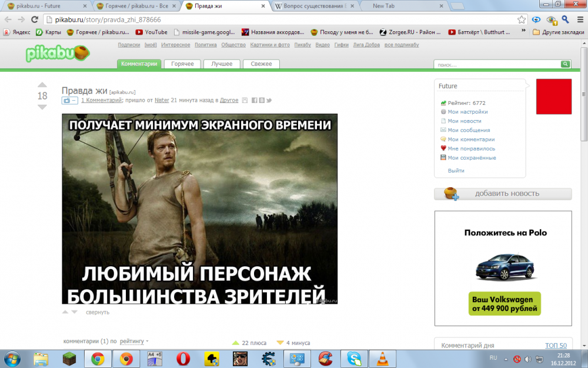Screen dimensions: 588x368
Task: Share the post on Twitter
Action: click(269, 100)
